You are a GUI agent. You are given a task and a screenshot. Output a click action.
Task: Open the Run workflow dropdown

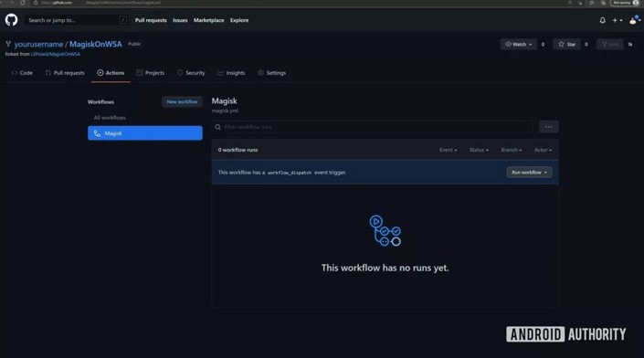point(529,173)
